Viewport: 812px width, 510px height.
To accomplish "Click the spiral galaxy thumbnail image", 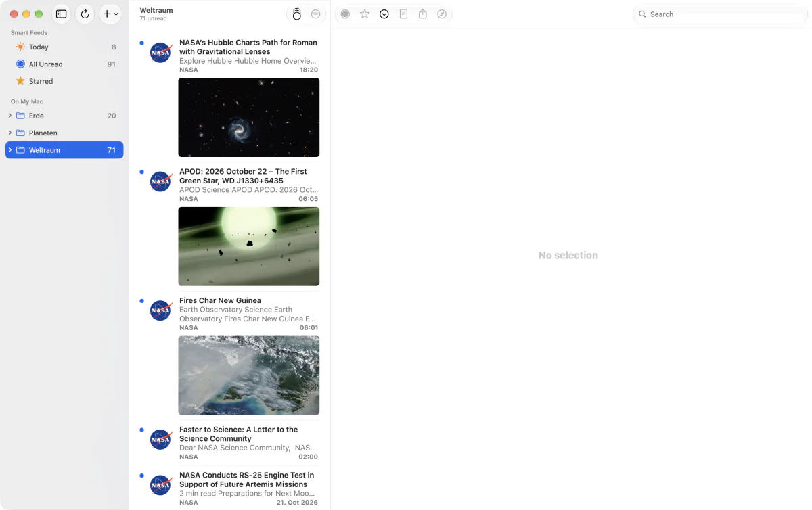I will pos(249,118).
